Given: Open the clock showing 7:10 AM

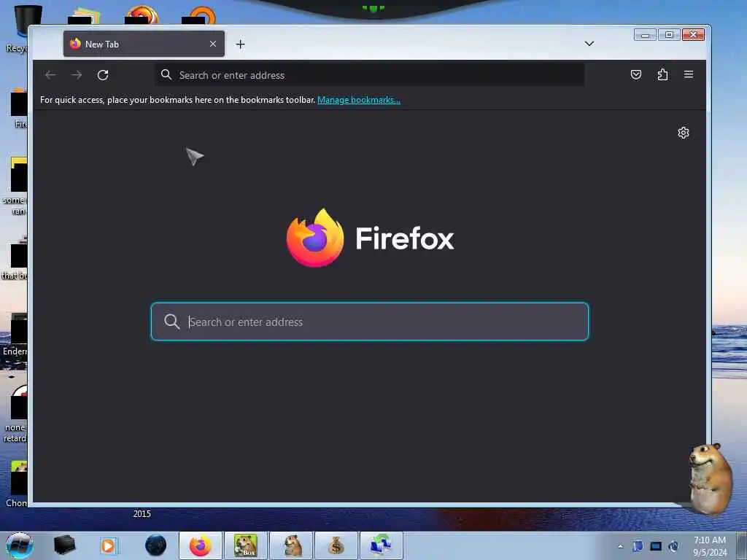Looking at the screenshot, I should tap(710, 546).
